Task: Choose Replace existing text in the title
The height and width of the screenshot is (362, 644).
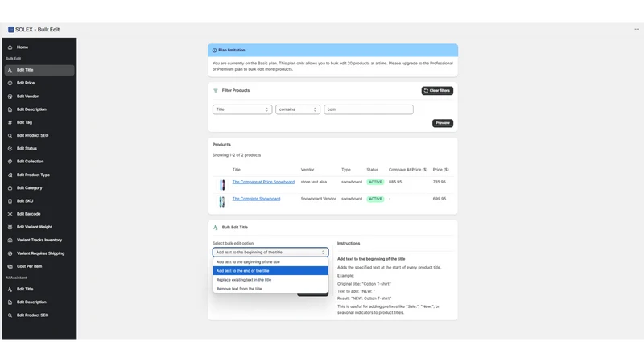Action: (x=270, y=280)
